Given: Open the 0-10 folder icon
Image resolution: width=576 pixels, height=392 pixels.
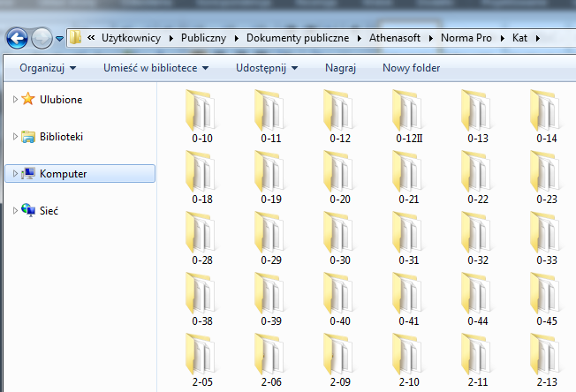Looking at the screenshot, I should pyautogui.click(x=201, y=111).
